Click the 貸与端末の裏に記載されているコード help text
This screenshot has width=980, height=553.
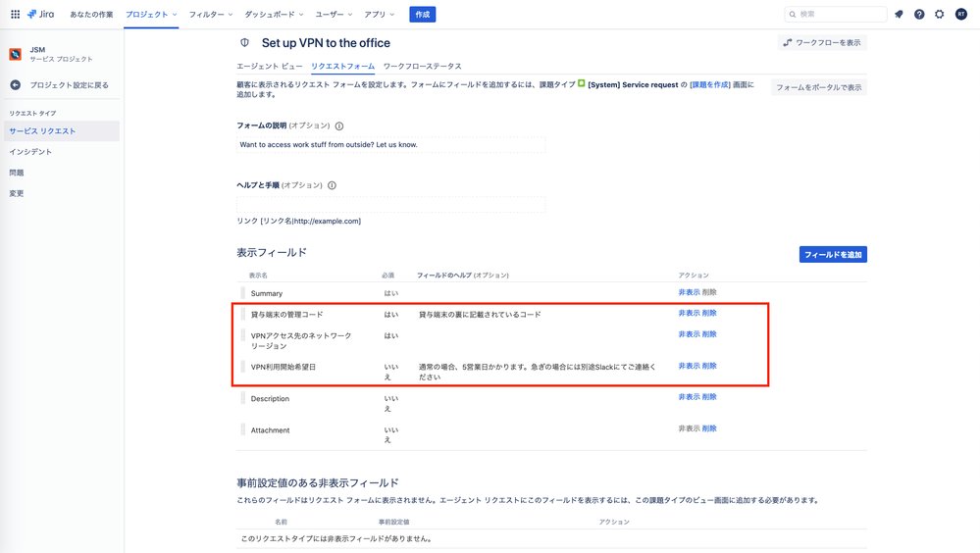[x=480, y=315]
